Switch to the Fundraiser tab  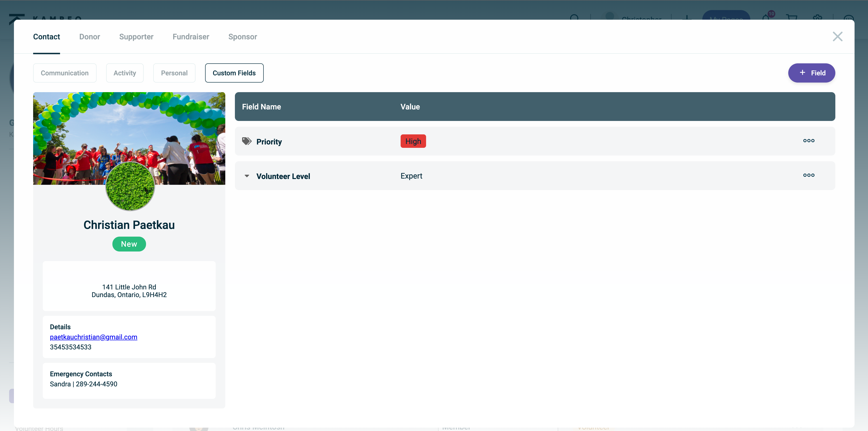[x=191, y=37]
